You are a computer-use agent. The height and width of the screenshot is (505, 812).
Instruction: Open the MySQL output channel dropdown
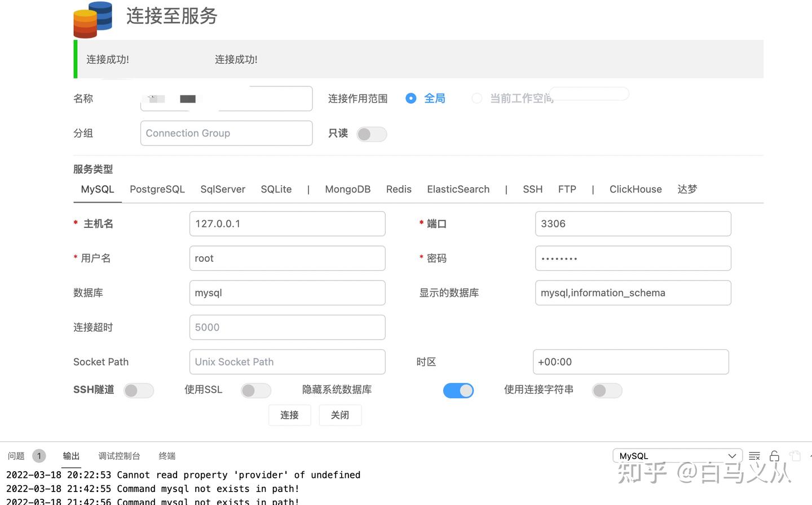click(x=678, y=456)
